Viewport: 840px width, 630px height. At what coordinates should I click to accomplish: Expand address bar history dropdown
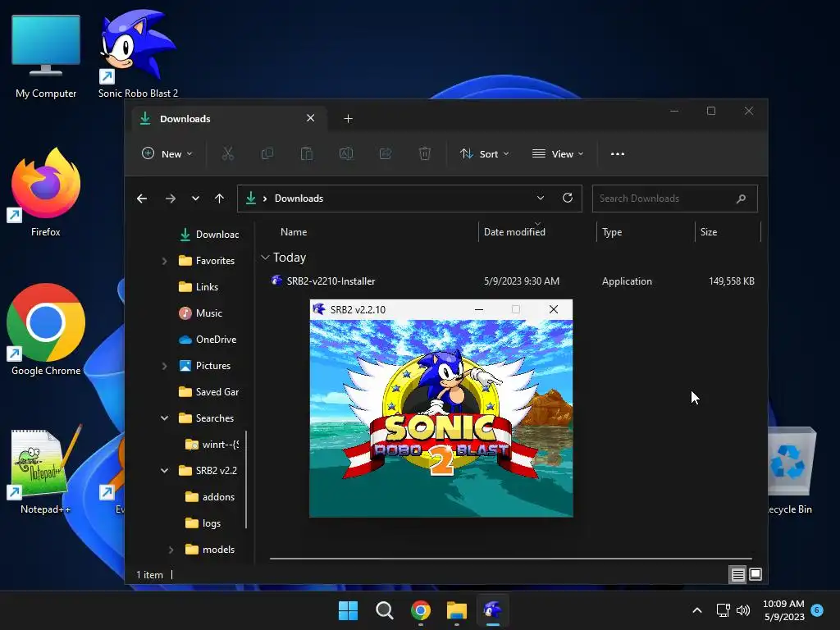pyautogui.click(x=541, y=199)
